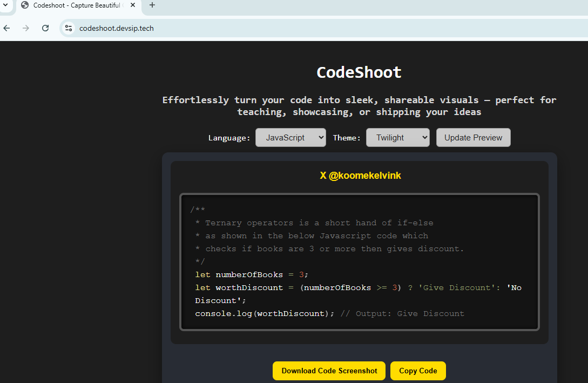Open the Theme dropdown showing Twilight
Image resolution: width=588 pixels, height=383 pixels.
pos(397,137)
